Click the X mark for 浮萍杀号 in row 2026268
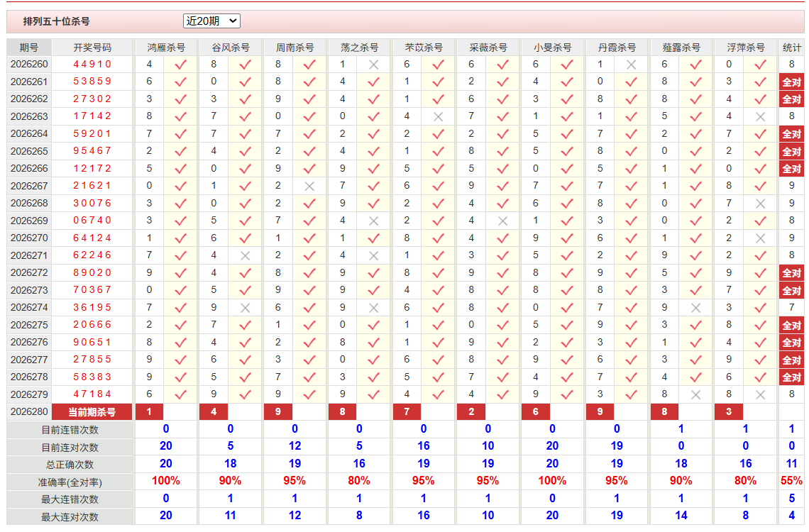 click(x=760, y=204)
